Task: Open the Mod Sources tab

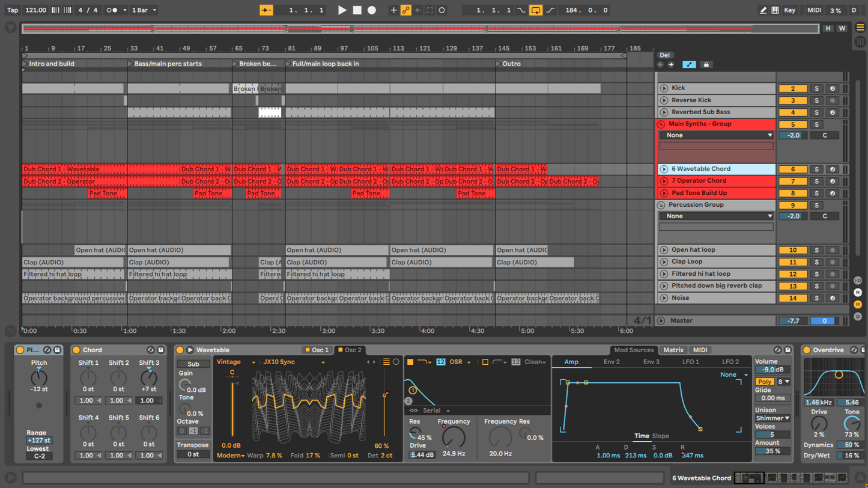Action: 633,350
